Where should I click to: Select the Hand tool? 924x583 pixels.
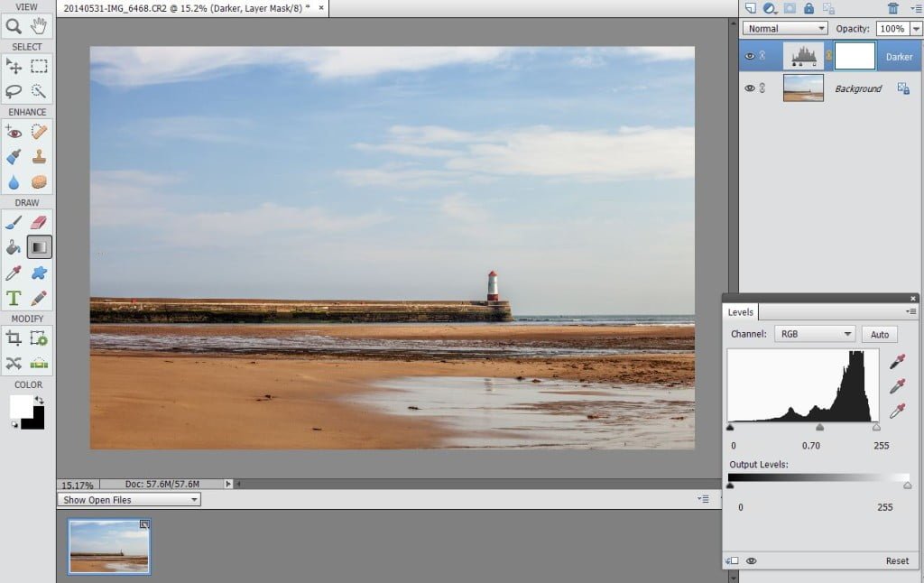tap(39, 26)
